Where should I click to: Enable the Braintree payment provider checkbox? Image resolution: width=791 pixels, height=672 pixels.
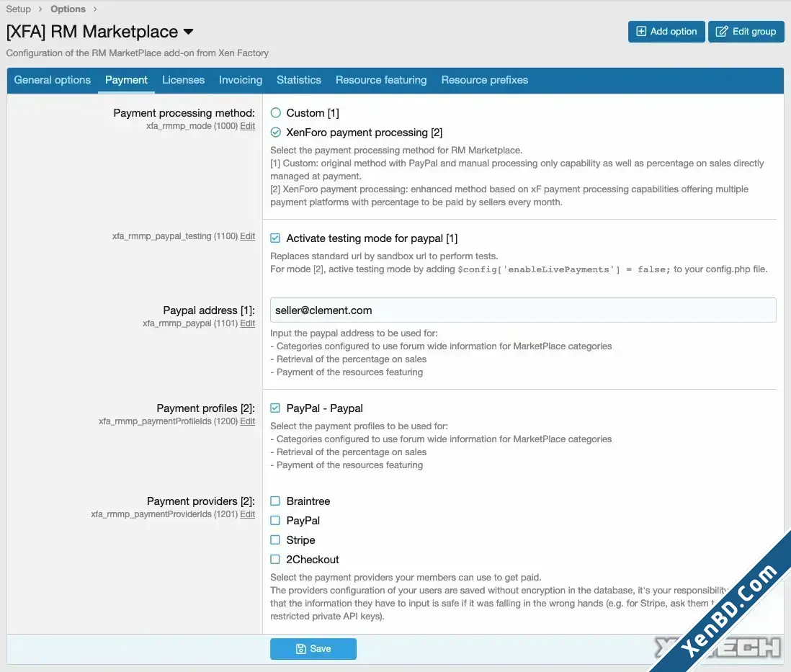(275, 501)
